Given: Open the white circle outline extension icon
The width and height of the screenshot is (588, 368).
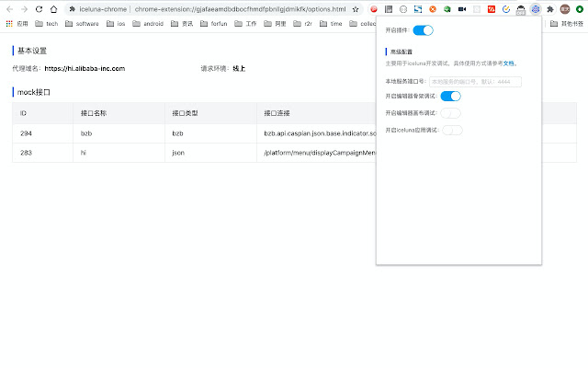Looking at the screenshot, I should pyautogui.click(x=403, y=9).
